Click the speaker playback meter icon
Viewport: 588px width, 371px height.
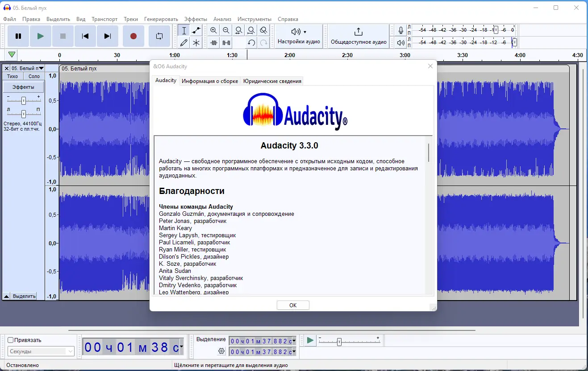(401, 43)
